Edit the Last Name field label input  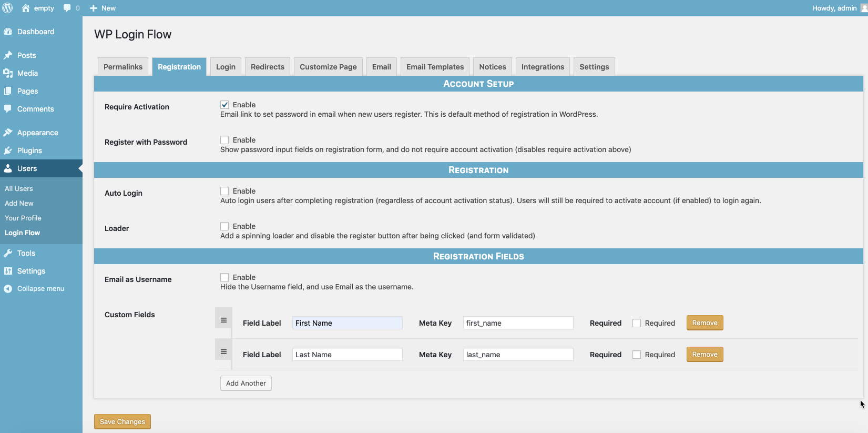[348, 355]
